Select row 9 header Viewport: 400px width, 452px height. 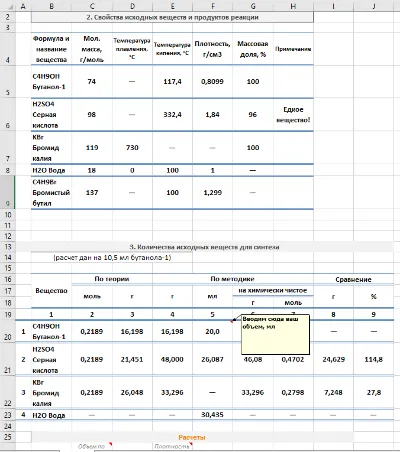[x=7, y=192]
